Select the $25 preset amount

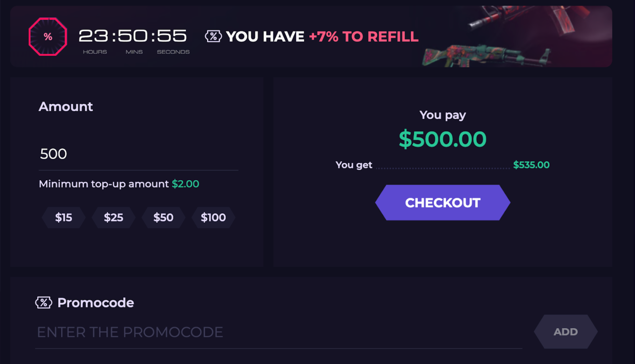point(114,217)
